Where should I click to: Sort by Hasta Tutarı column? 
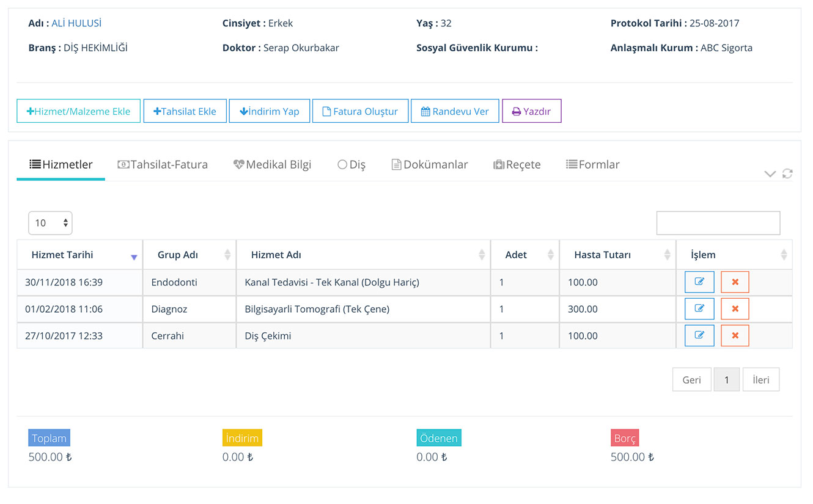(x=617, y=255)
